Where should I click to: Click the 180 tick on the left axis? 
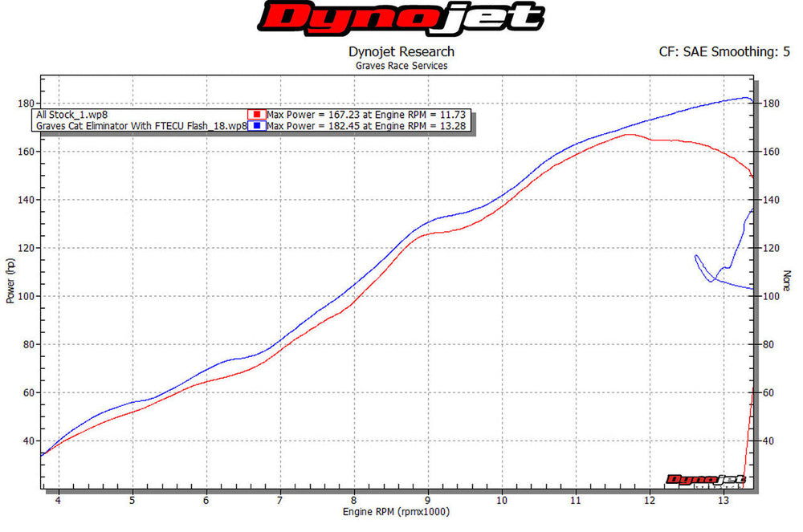[24, 104]
